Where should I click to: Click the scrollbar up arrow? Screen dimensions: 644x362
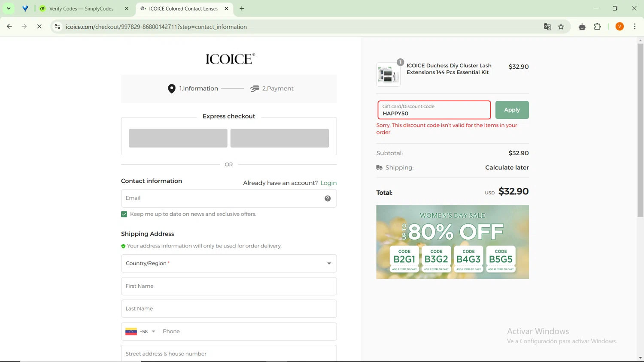coord(640,40)
